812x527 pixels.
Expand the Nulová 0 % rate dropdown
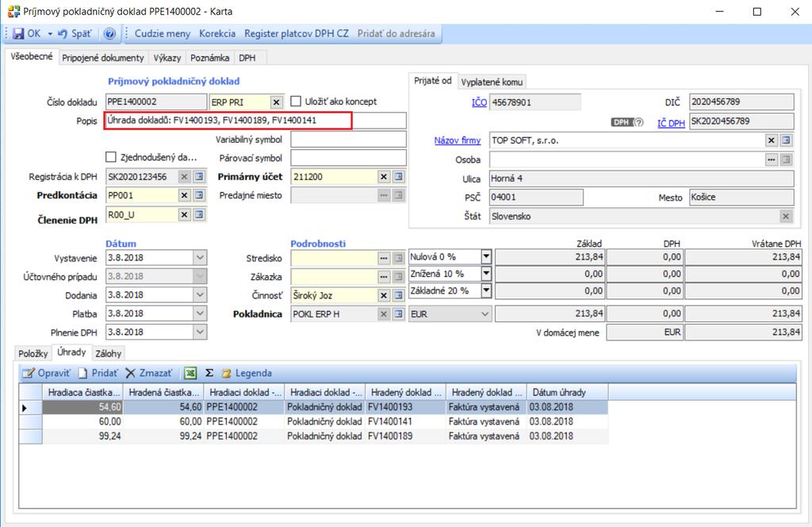pos(486,256)
